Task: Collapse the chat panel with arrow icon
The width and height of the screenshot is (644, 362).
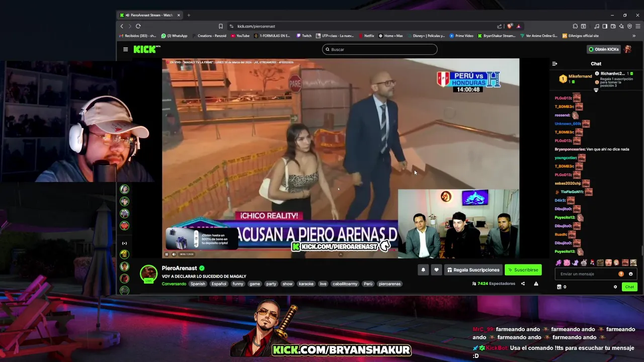Action: coord(554,64)
